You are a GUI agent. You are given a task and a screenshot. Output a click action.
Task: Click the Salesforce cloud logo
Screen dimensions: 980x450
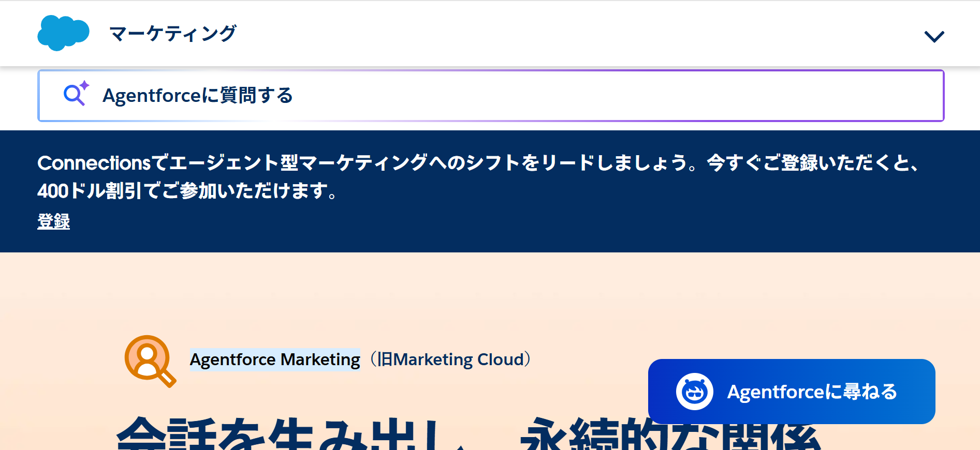(63, 33)
